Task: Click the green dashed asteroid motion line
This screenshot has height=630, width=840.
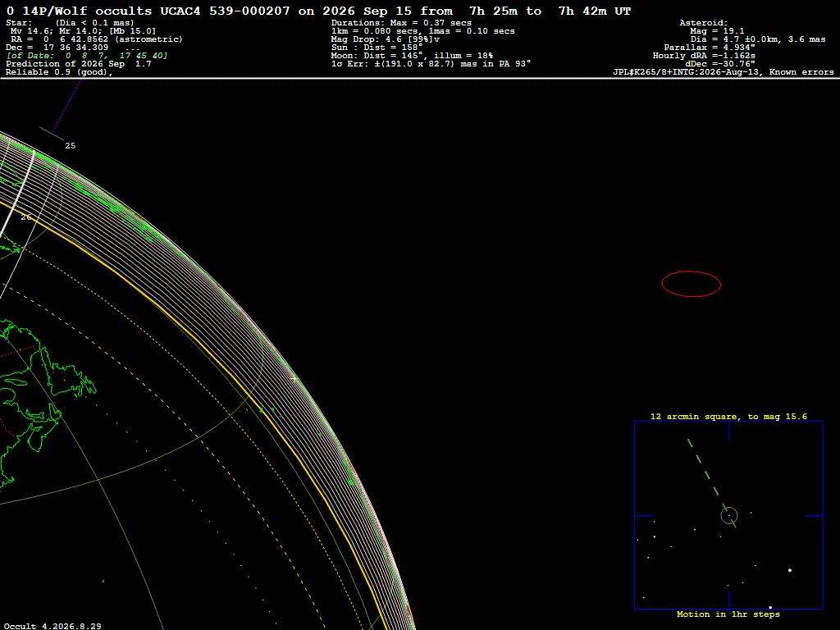Action: [711, 483]
